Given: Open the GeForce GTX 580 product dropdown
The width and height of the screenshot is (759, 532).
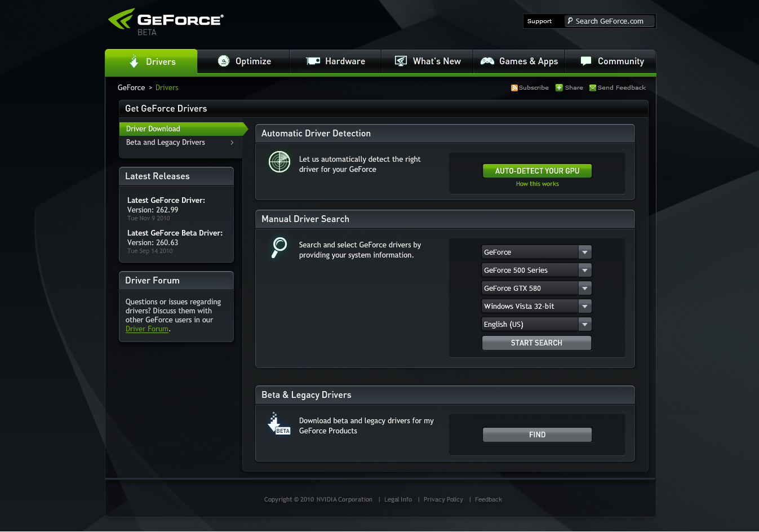Looking at the screenshot, I should 536,289.
